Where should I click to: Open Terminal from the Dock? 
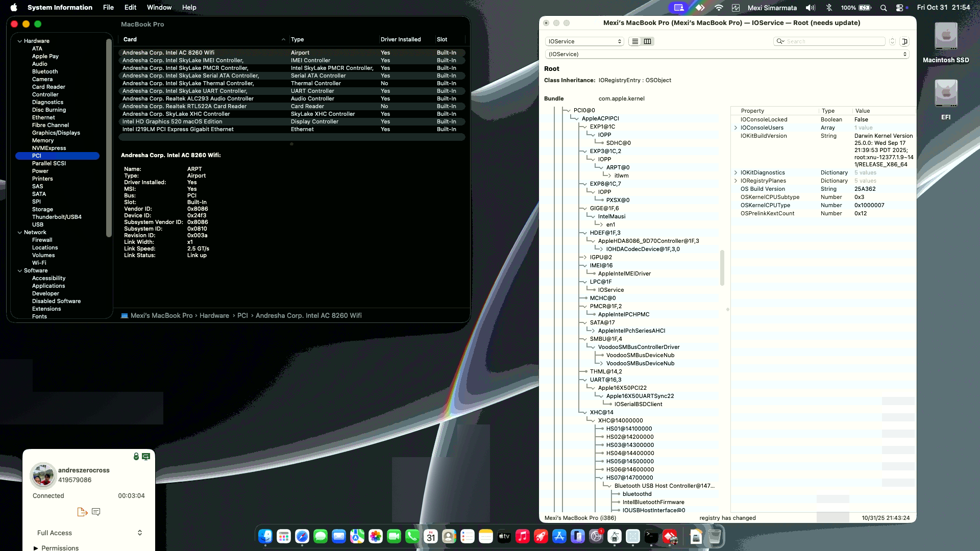(651, 536)
